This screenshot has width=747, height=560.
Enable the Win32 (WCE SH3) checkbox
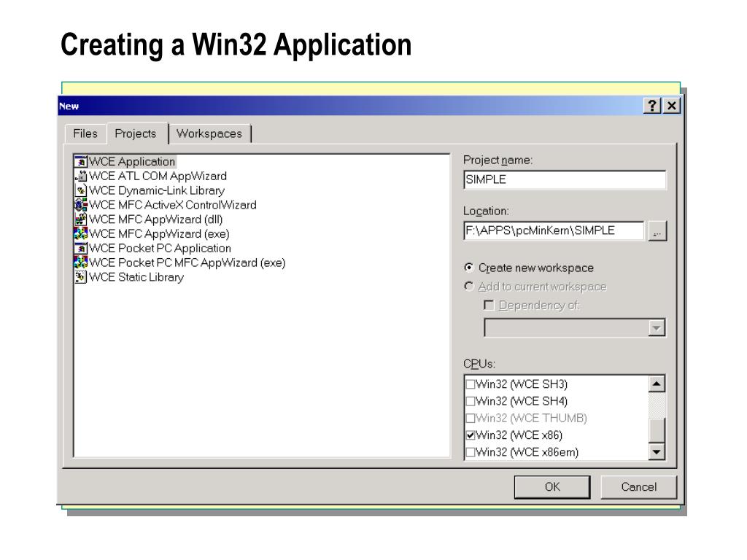click(x=471, y=384)
